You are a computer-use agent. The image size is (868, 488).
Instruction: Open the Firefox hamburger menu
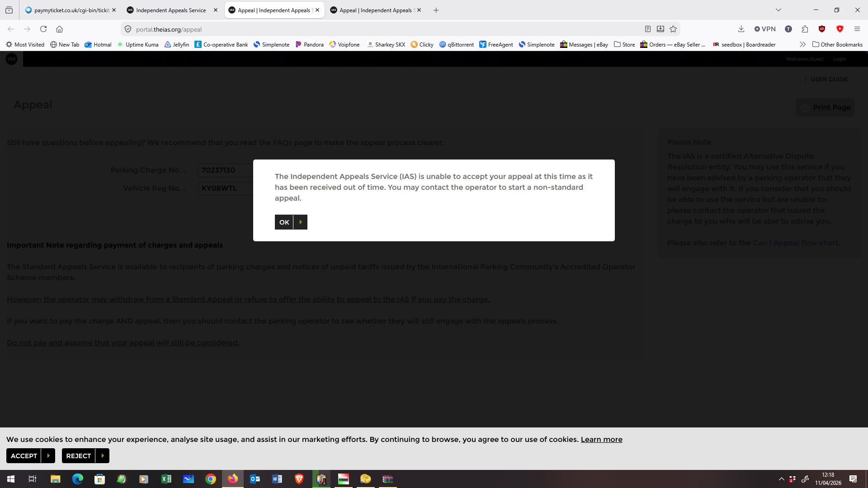click(857, 29)
